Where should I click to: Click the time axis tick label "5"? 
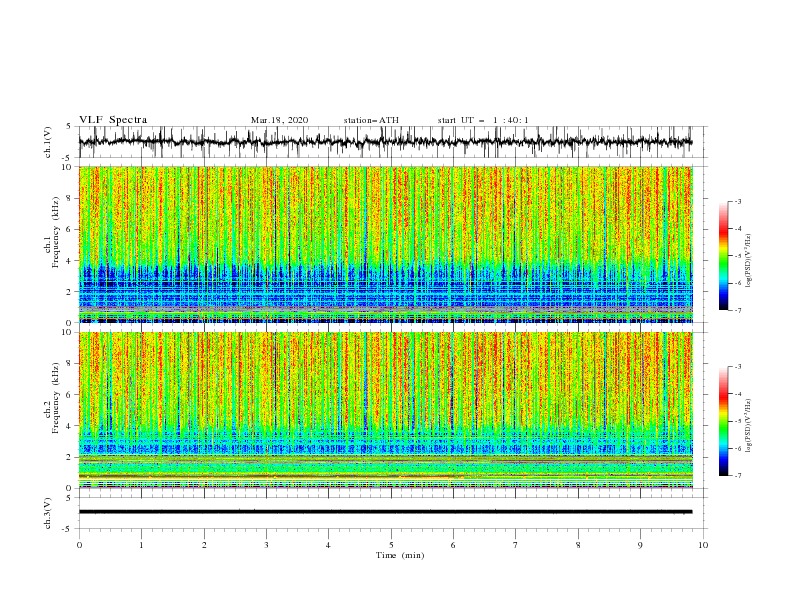[x=391, y=545]
